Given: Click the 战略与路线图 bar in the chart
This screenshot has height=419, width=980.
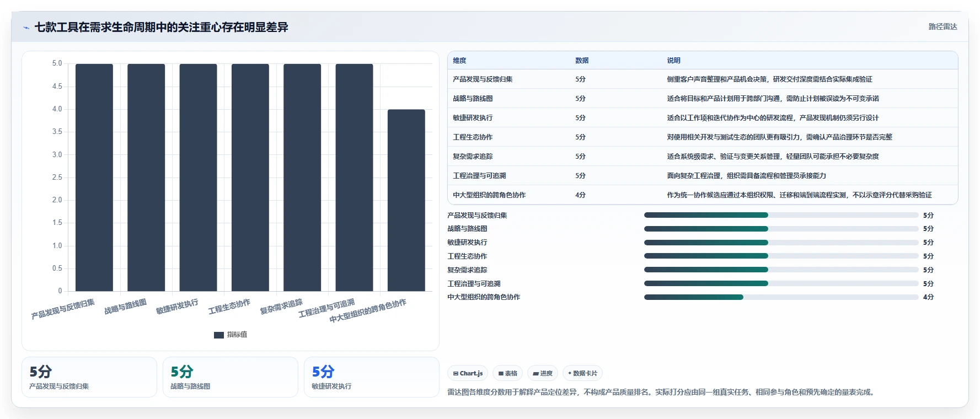Looking at the screenshot, I should [146, 178].
